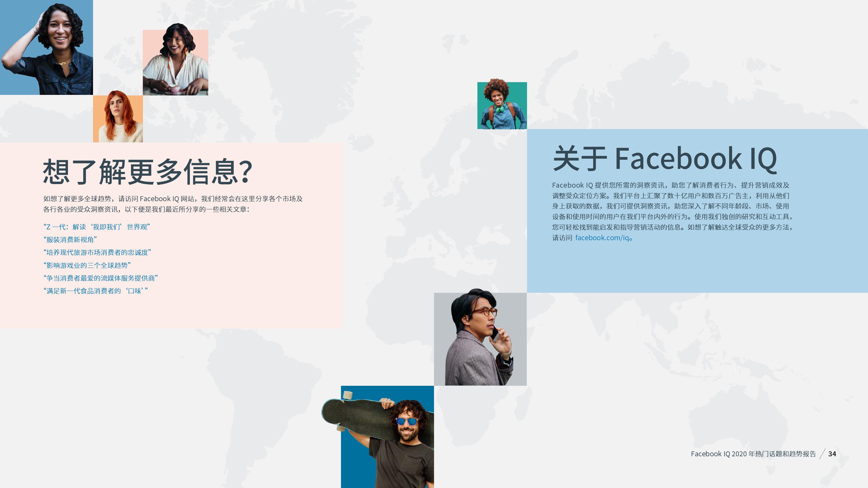Click the "争当消费者最爱的流媒体服务提供商" link
The image size is (868, 488).
pyautogui.click(x=100, y=278)
